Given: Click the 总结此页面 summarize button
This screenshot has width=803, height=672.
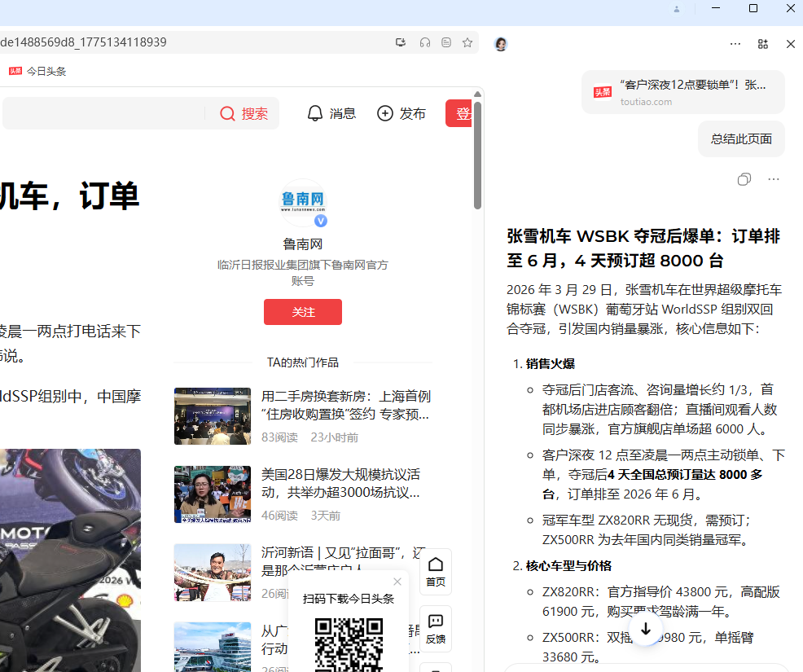Looking at the screenshot, I should pos(740,138).
